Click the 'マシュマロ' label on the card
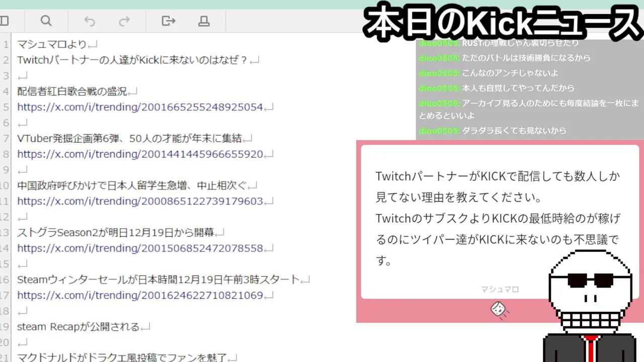The width and height of the screenshot is (644, 362). coord(500,289)
